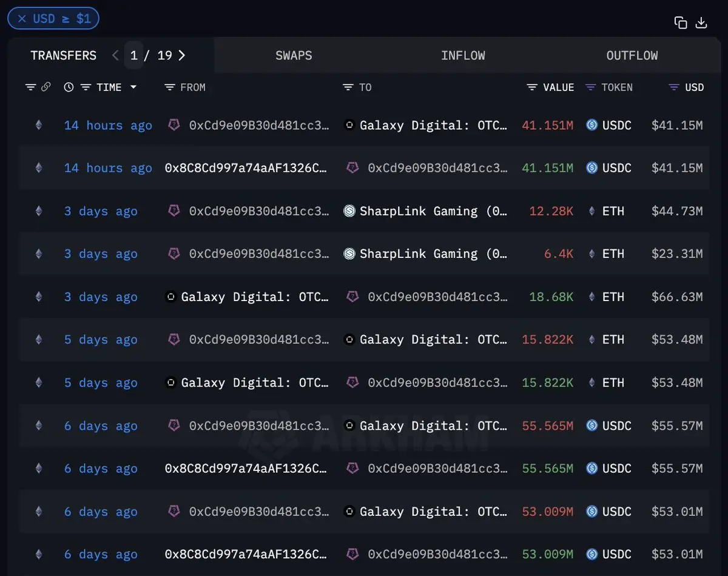Image resolution: width=728 pixels, height=576 pixels.
Task: Filter the TO column
Action: coord(348,87)
